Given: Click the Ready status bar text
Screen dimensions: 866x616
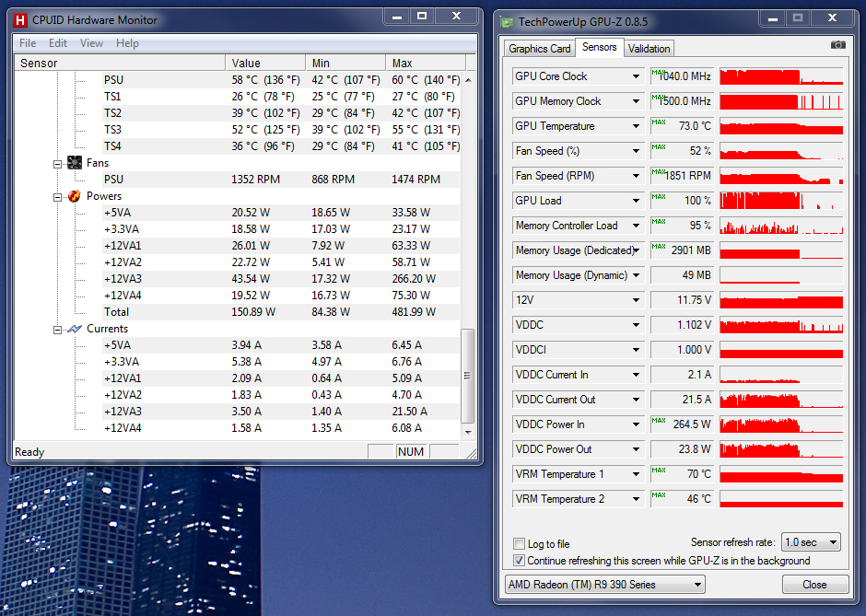Looking at the screenshot, I should pyautogui.click(x=29, y=452).
